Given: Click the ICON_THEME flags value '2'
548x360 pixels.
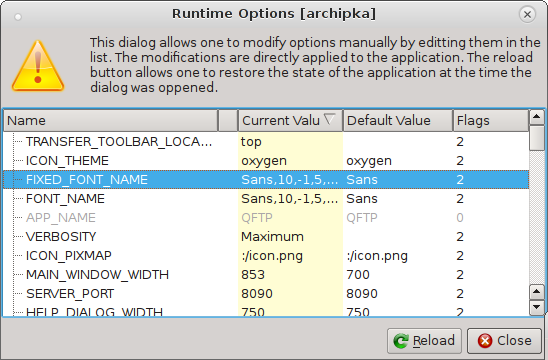Looking at the screenshot, I should coord(460,161).
